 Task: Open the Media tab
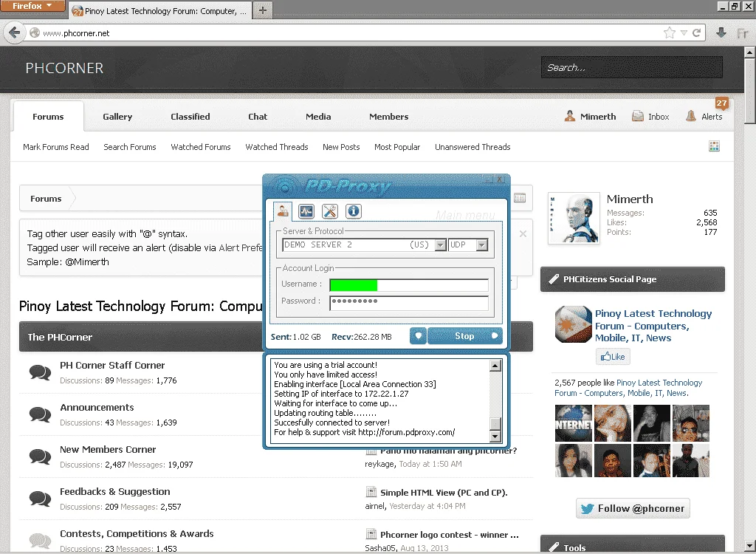(318, 116)
